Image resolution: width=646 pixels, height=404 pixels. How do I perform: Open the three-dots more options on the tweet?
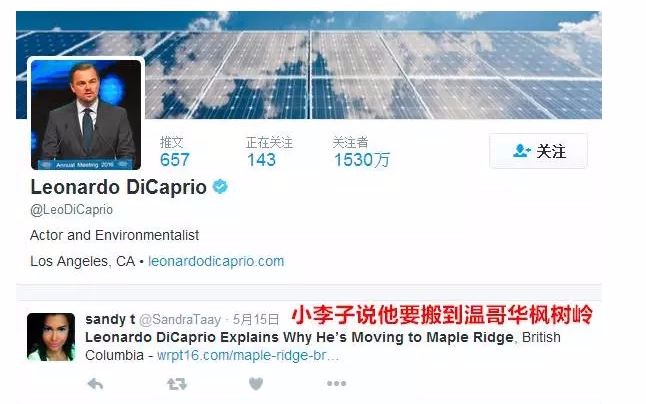coord(336,384)
